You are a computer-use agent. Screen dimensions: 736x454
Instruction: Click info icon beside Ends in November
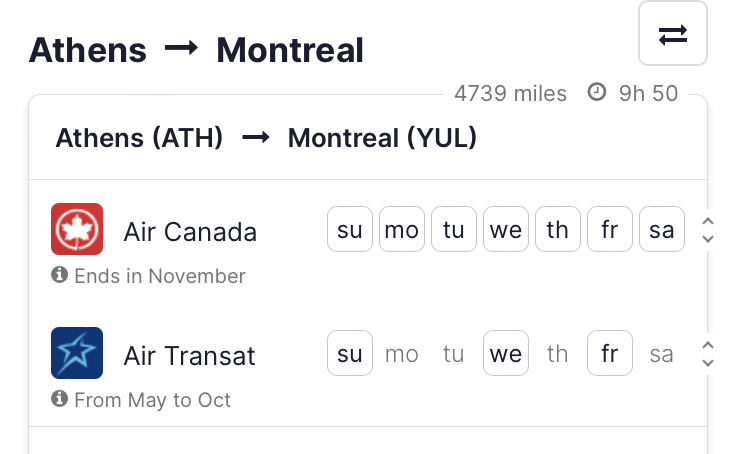[x=60, y=275]
